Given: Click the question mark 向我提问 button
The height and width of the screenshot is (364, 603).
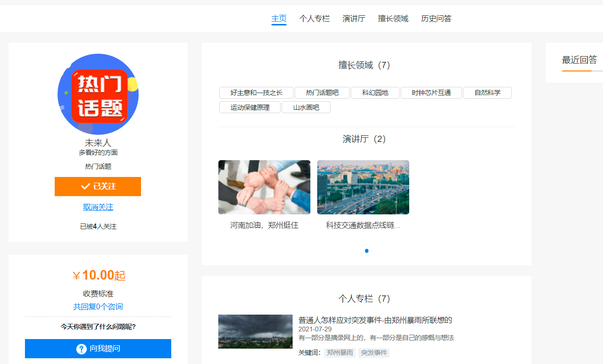Looking at the screenshot, I should [x=98, y=349].
